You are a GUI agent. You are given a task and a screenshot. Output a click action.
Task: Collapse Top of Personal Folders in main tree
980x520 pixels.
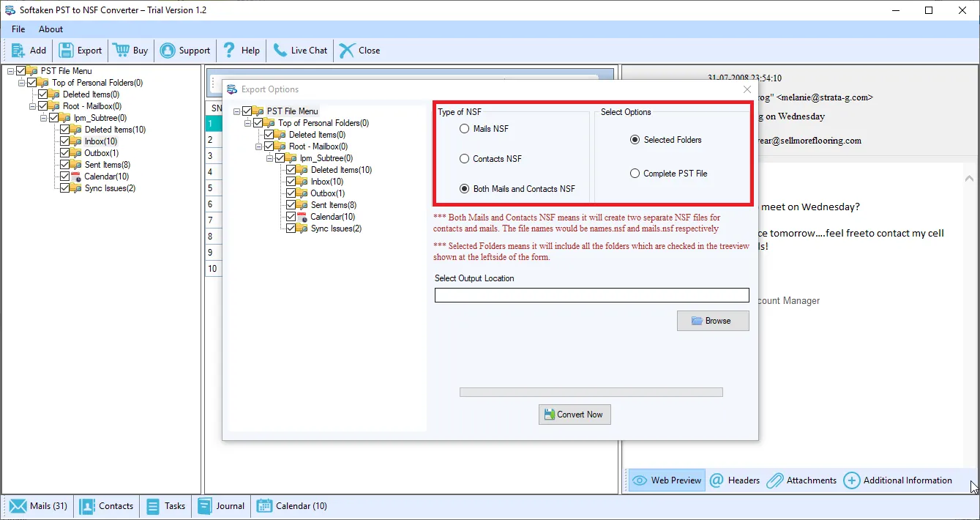tap(22, 83)
